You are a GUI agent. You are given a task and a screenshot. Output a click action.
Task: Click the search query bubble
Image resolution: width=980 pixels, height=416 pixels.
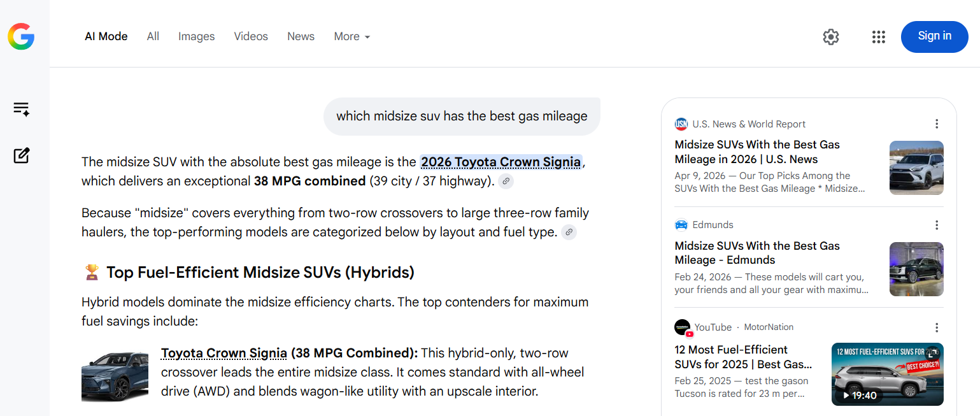tap(462, 116)
